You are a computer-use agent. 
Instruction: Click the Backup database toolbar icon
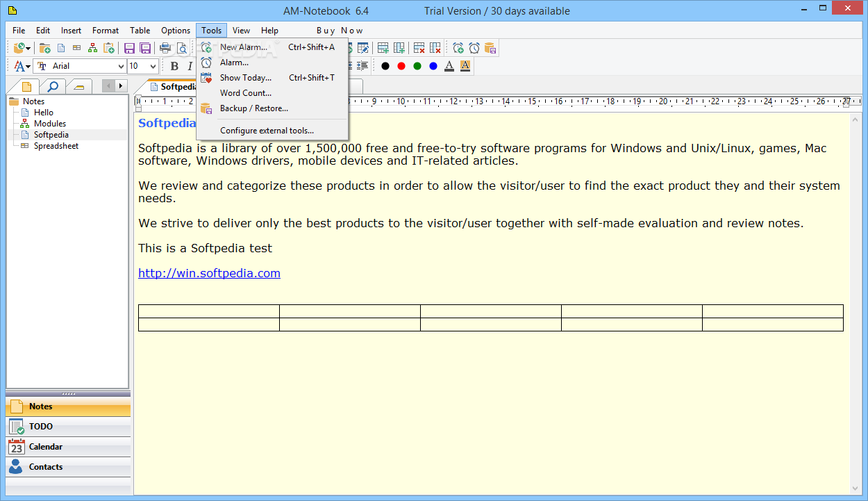tap(490, 48)
